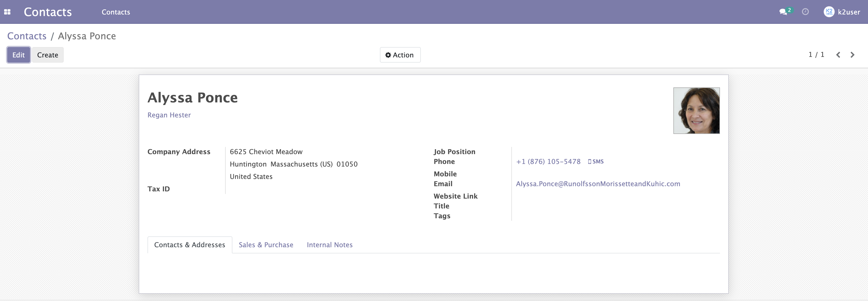This screenshot has width=868, height=301.
Task: Switch to Sales & Purchase tab
Action: 266,245
